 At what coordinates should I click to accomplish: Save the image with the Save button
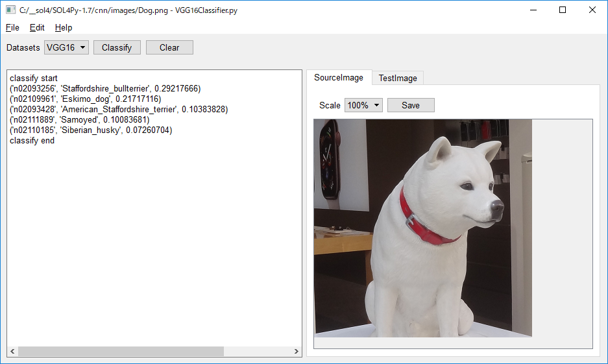(x=411, y=105)
